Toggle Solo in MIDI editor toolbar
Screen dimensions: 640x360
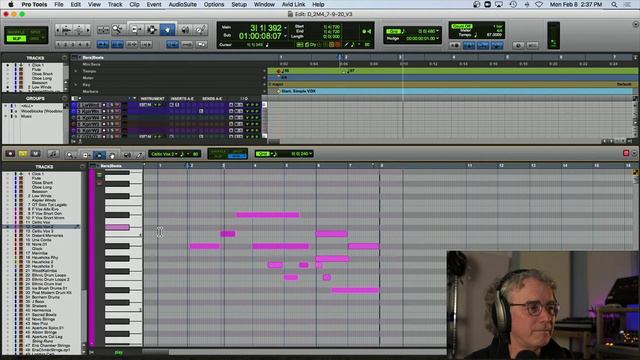coord(23,154)
